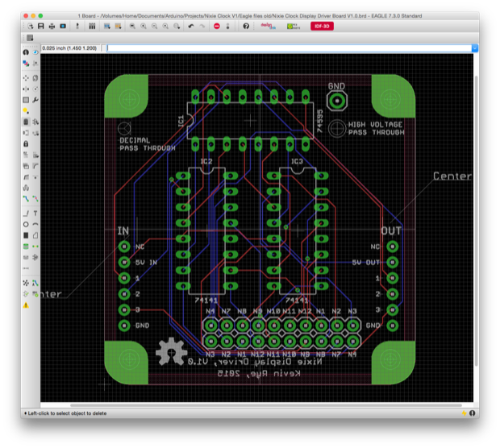Open Help with the question mark icon
The width and height of the screenshot is (500, 448).
[246, 26]
